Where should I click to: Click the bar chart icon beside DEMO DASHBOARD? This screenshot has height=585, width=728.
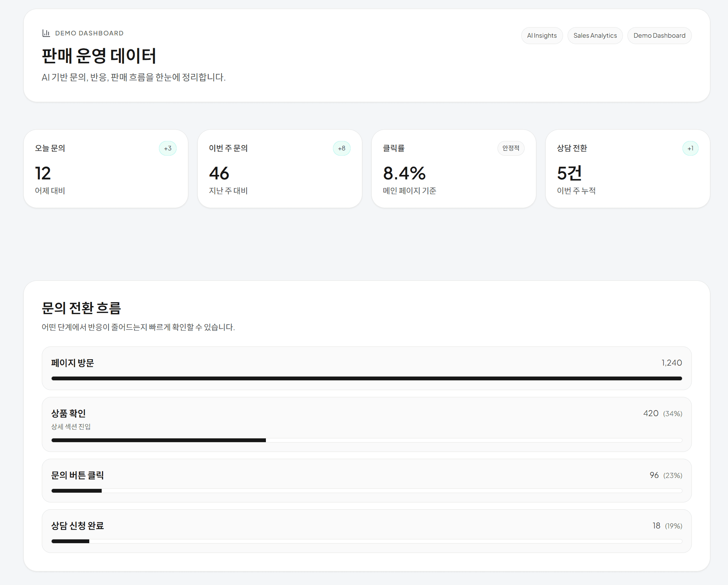(x=46, y=33)
